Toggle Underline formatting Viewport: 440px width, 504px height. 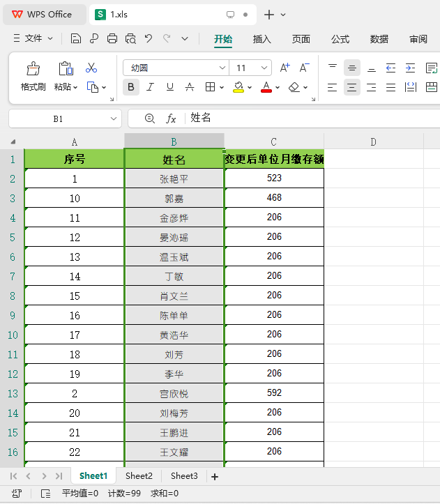point(170,87)
